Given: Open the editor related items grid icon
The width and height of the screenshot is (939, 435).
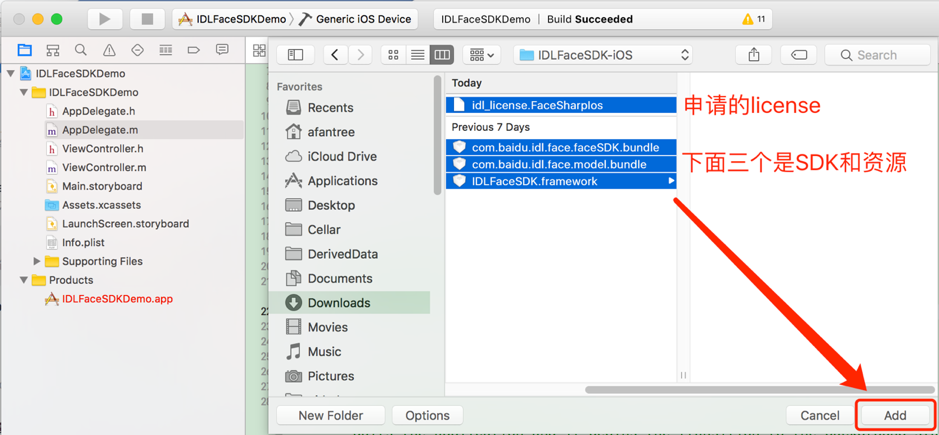Looking at the screenshot, I should coord(259,50).
